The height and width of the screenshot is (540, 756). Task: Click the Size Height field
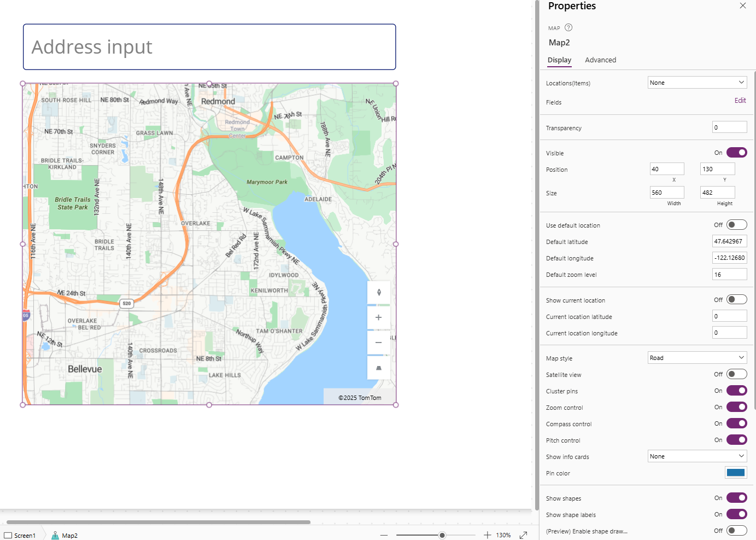pos(717,193)
